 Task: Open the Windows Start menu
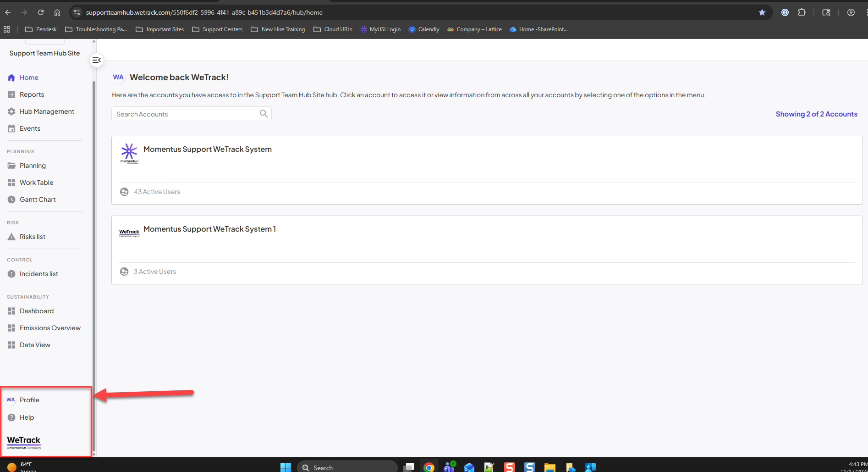[x=286, y=467]
